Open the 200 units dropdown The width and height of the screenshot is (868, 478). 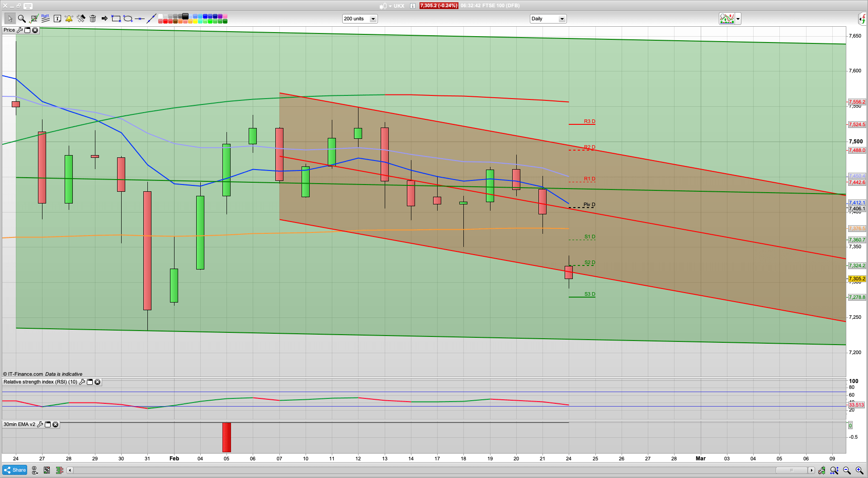coord(373,19)
